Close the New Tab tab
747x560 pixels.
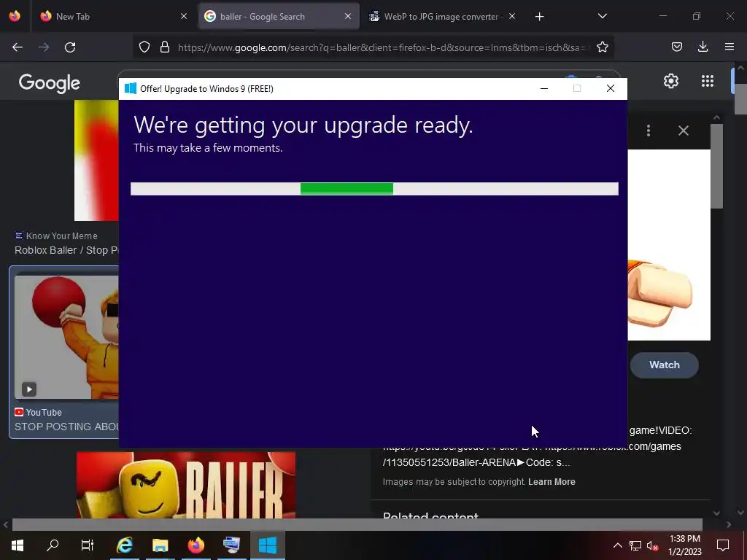(184, 16)
